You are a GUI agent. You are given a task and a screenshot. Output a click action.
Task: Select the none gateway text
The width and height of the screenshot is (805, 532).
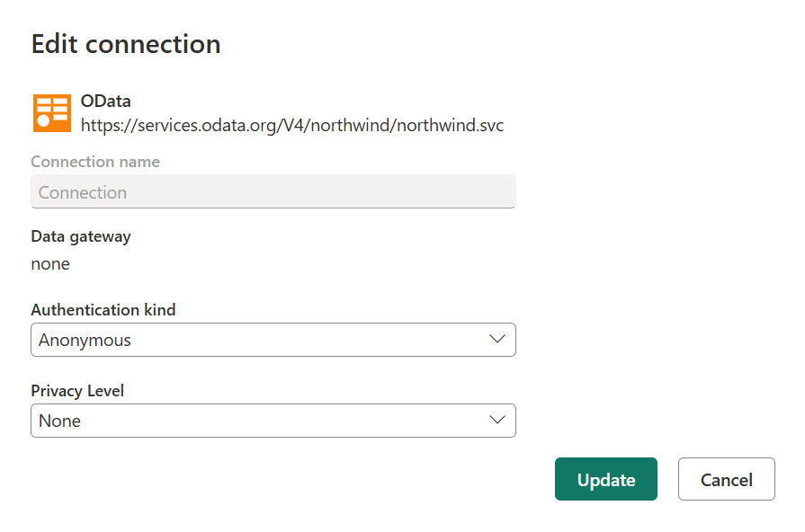coord(50,263)
